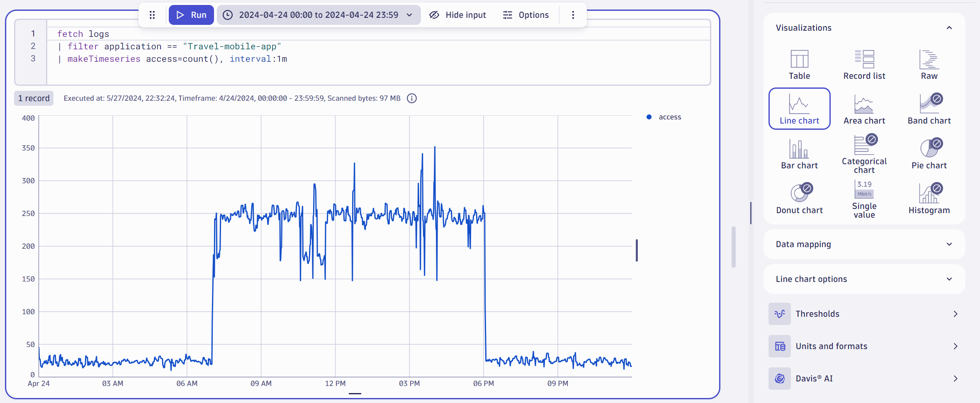Viewport: 980px width, 403px height.
Task: Select the Donut chart visualization
Action: [799, 198]
